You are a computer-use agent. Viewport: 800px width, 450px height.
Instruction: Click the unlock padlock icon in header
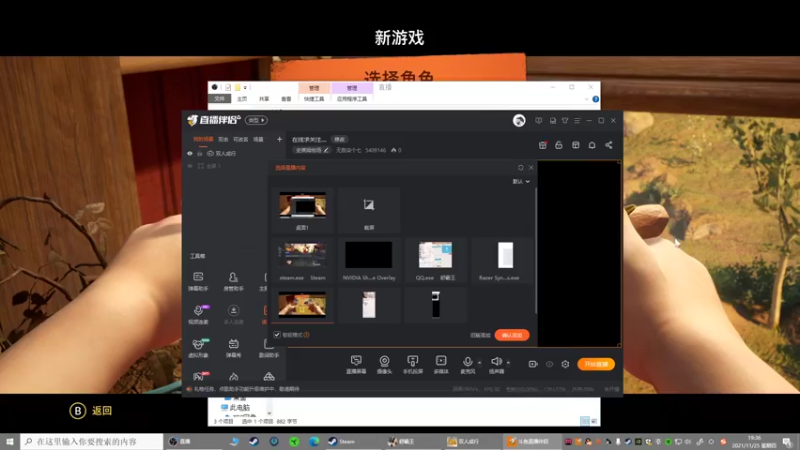(559, 145)
